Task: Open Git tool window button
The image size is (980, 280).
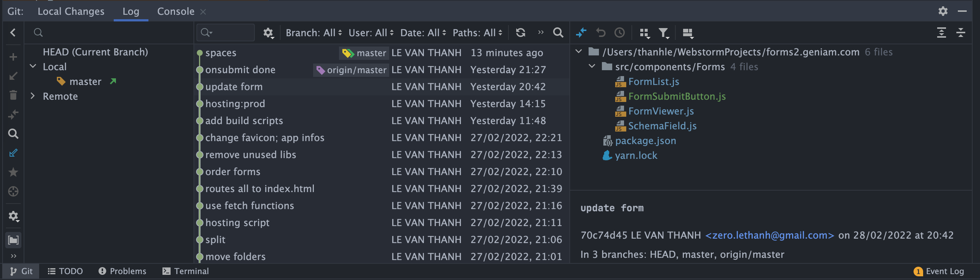Action: pyautogui.click(x=21, y=271)
